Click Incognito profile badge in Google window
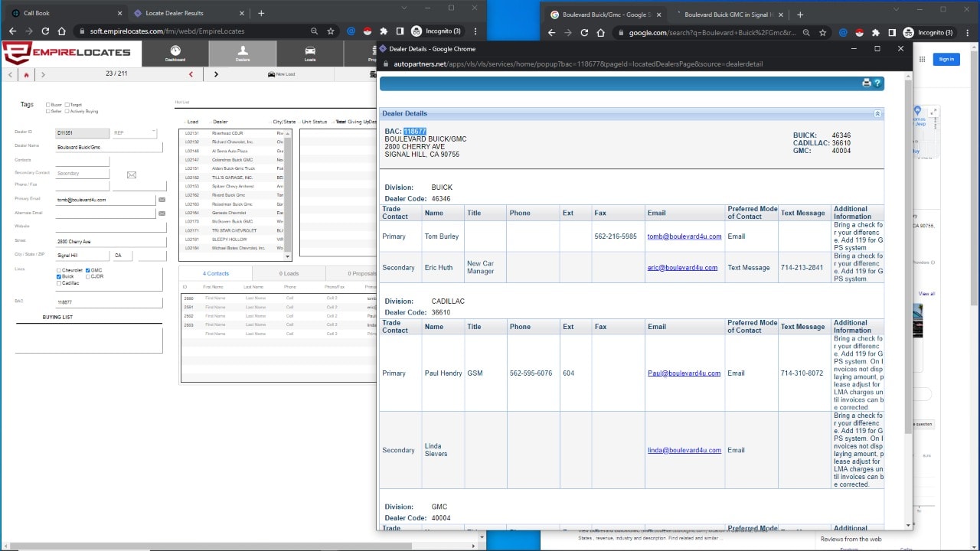The height and width of the screenshot is (551, 980). 928,33
